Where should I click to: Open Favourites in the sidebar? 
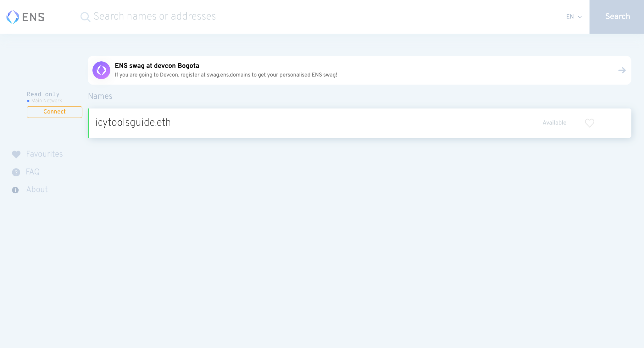44,154
